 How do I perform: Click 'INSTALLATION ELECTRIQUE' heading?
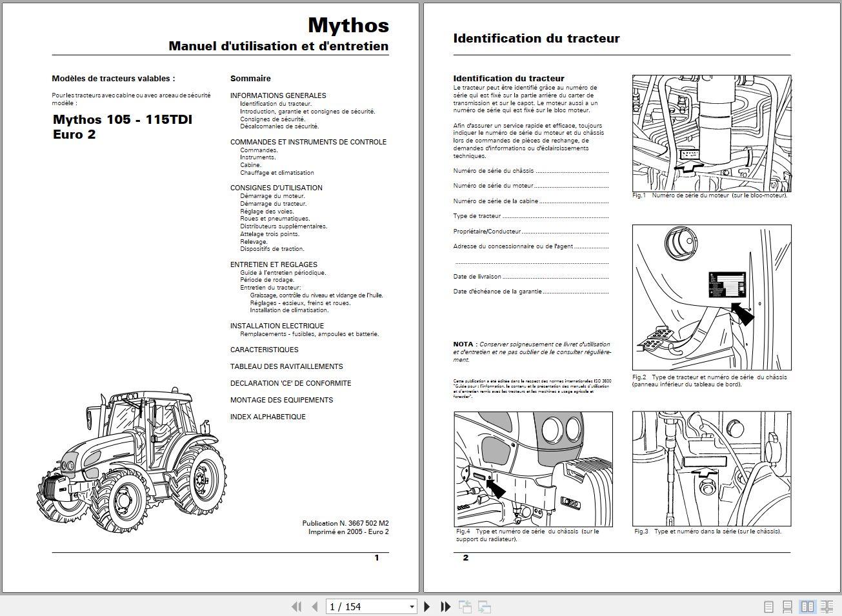pos(277,326)
